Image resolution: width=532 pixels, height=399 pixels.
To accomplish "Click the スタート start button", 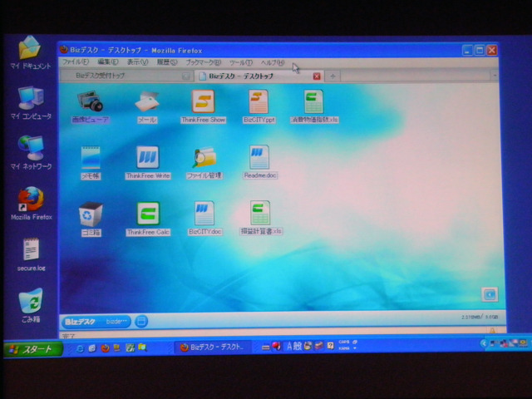I will pyautogui.click(x=33, y=349).
